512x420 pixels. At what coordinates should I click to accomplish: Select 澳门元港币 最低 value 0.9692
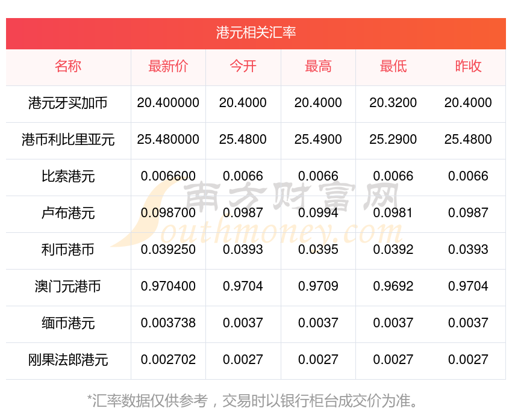[x=393, y=286]
